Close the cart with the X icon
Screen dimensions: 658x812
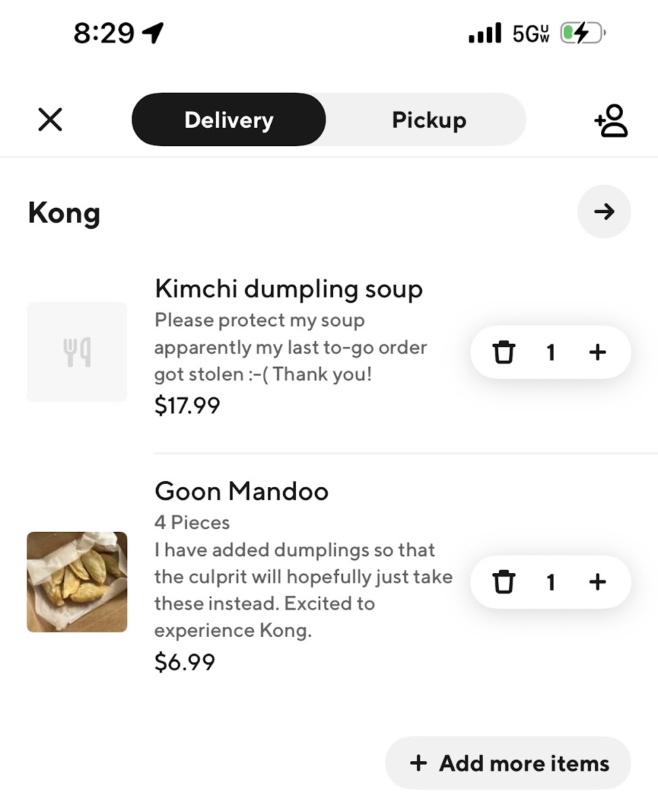[50, 120]
